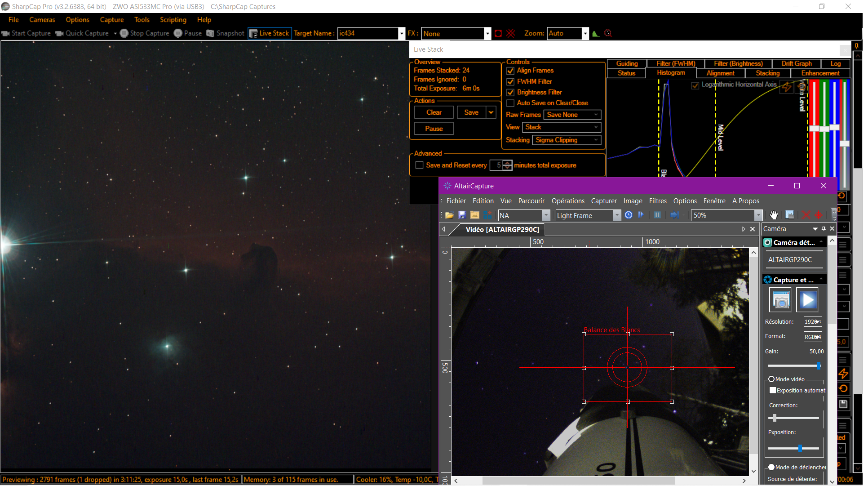868x490 pixels.
Task: Click the blue grid icon in AltairCapture toolbar
Action: coord(487,215)
